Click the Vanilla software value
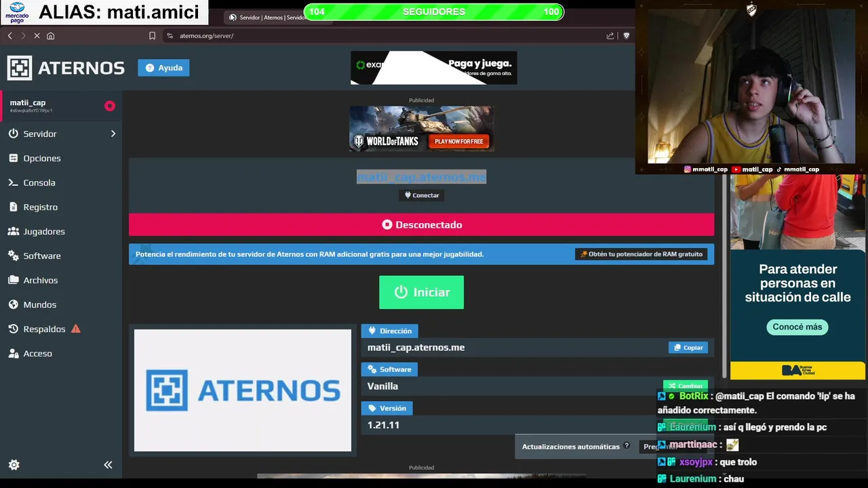The height and width of the screenshot is (488, 868). (x=382, y=386)
